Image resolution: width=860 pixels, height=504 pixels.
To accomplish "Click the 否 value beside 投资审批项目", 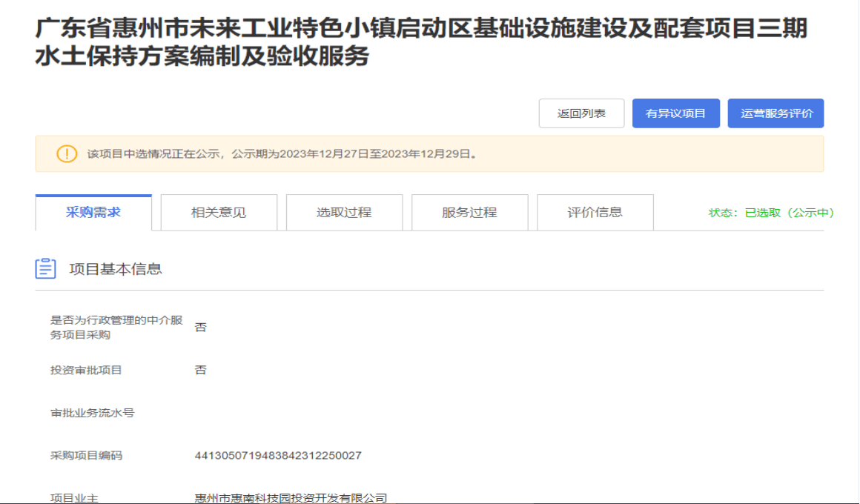I will pyautogui.click(x=201, y=370).
